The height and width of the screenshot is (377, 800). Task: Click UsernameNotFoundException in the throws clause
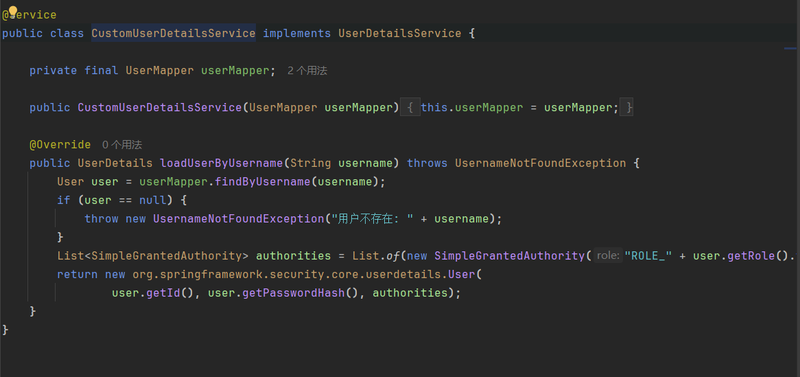click(x=540, y=163)
